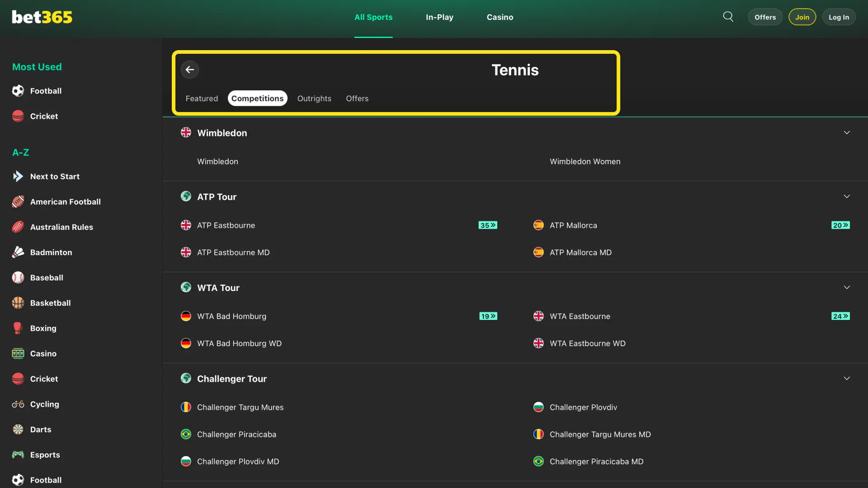Open Challenger Targu Mures MD competition
868x488 pixels.
click(x=600, y=434)
